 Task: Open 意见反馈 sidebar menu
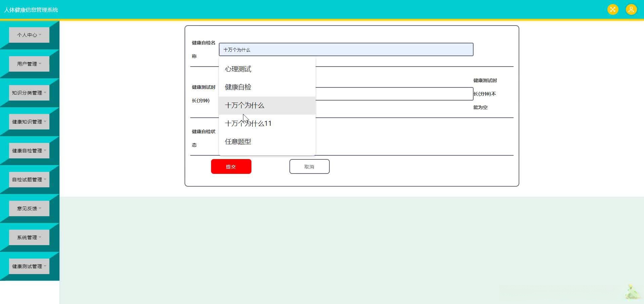29,208
